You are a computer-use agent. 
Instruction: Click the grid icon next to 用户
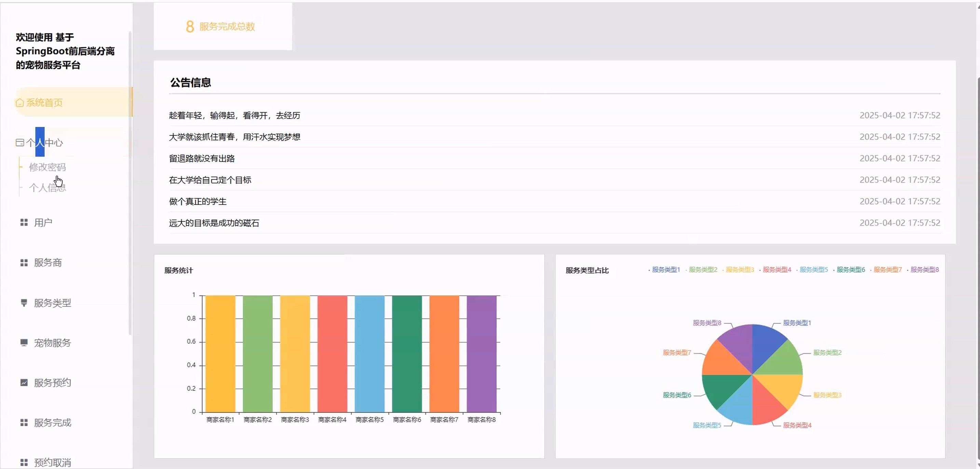24,222
